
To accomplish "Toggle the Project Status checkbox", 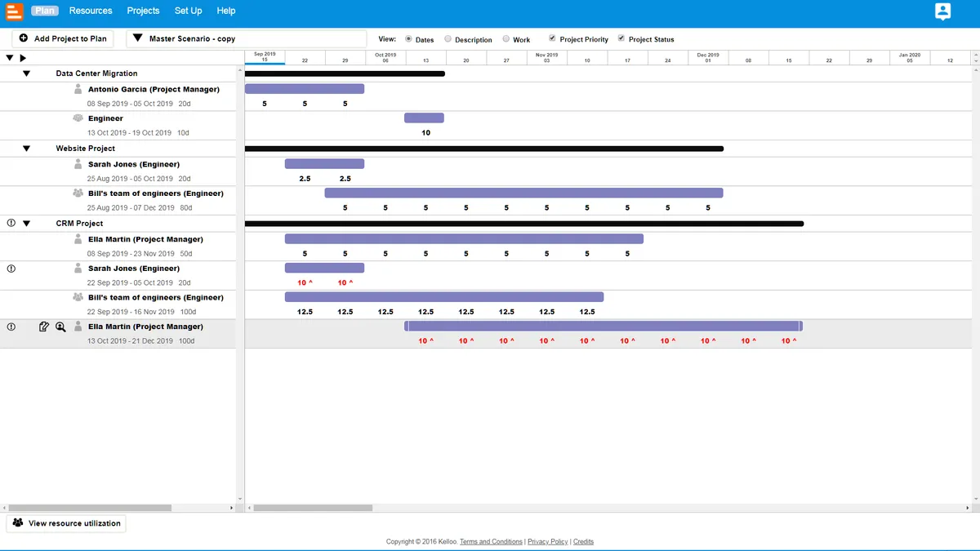I will tap(621, 38).
